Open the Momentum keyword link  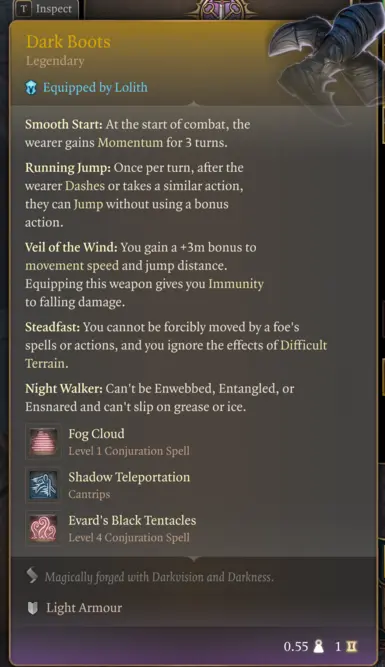click(130, 143)
